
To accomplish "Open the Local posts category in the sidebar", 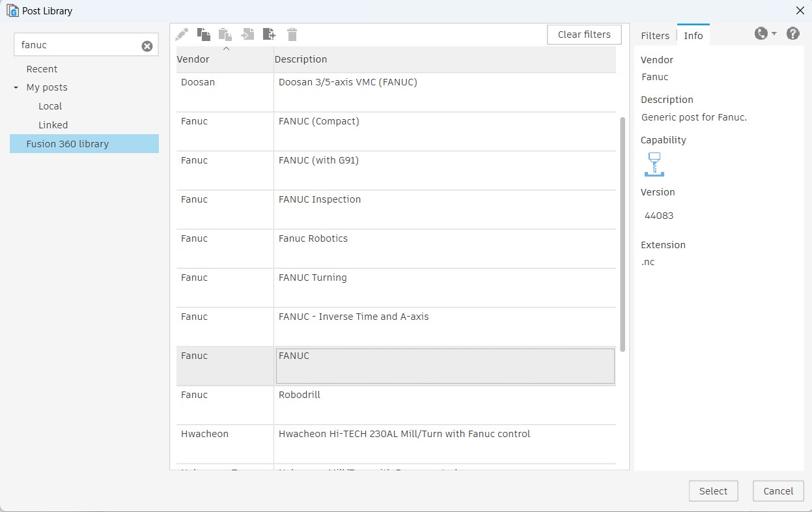I will pos(49,106).
